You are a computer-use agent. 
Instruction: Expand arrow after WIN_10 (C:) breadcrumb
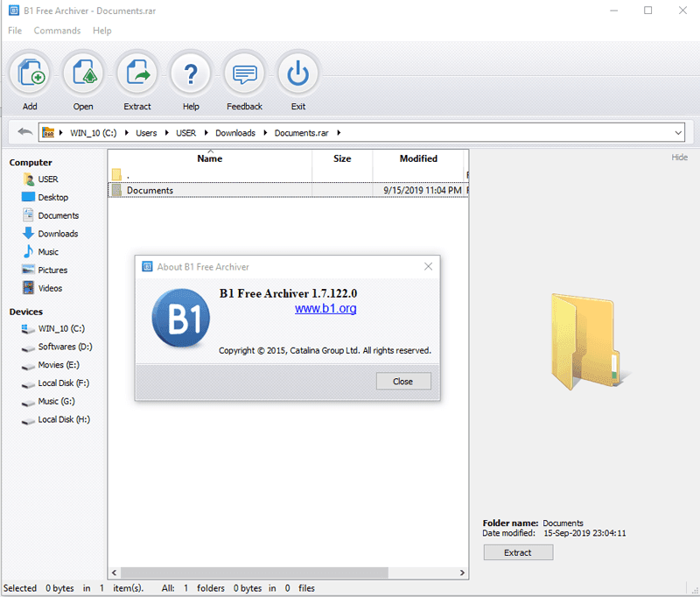click(x=127, y=132)
